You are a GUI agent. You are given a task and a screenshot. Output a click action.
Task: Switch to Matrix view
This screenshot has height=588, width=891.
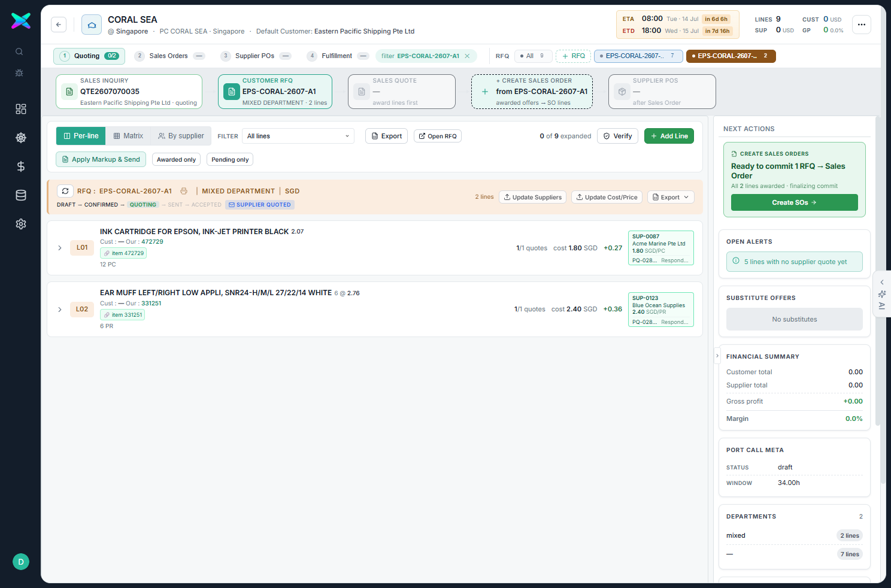coord(128,136)
